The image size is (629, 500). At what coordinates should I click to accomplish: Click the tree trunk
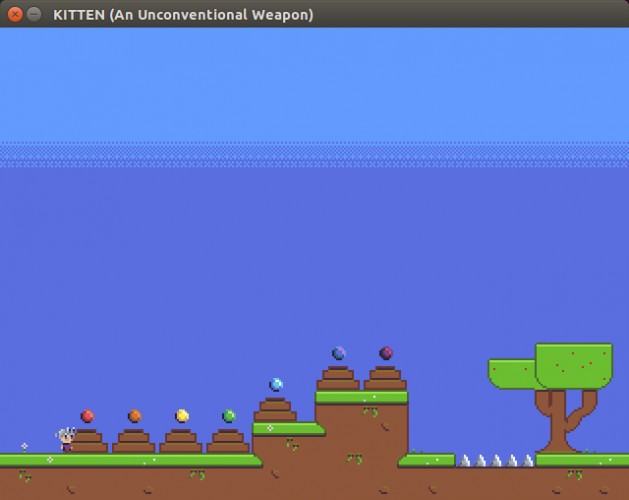click(x=565, y=421)
